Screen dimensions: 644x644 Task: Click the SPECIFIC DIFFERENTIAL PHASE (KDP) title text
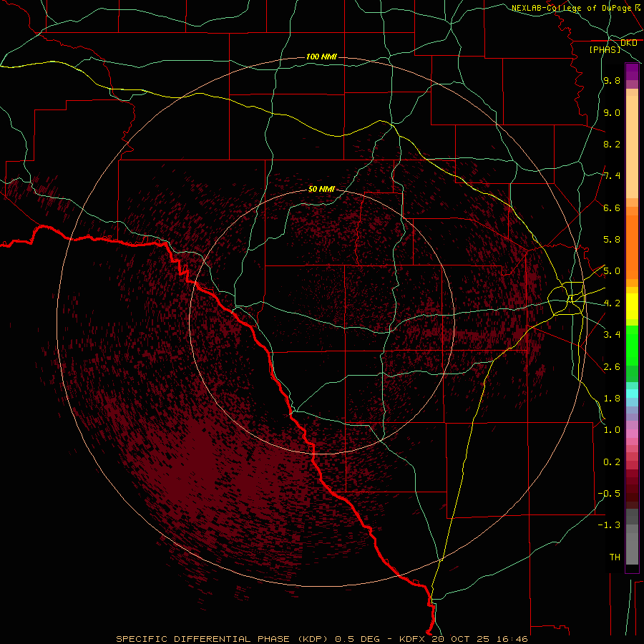point(221,639)
